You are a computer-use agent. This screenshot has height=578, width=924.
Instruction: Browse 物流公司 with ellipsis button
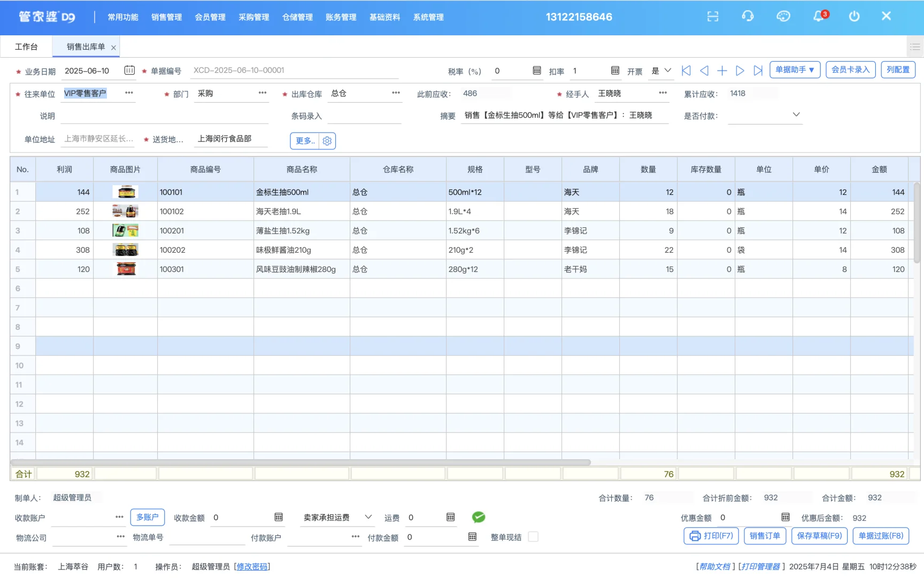pyautogui.click(x=120, y=537)
